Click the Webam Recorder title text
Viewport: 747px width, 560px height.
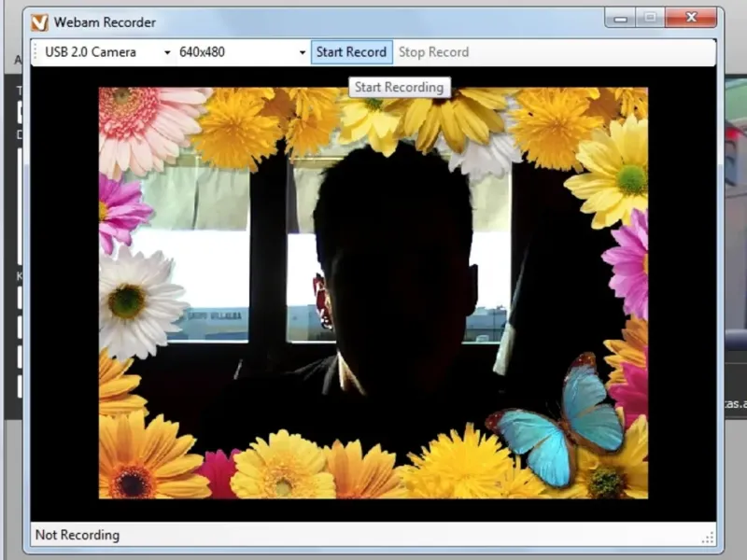tap(105, 22)
